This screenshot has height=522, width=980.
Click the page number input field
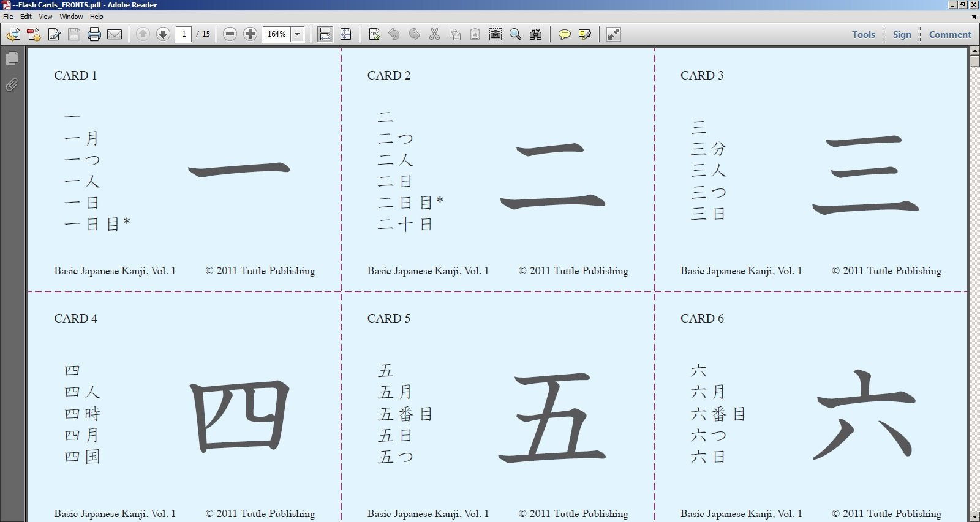click(x=184, y=34)
